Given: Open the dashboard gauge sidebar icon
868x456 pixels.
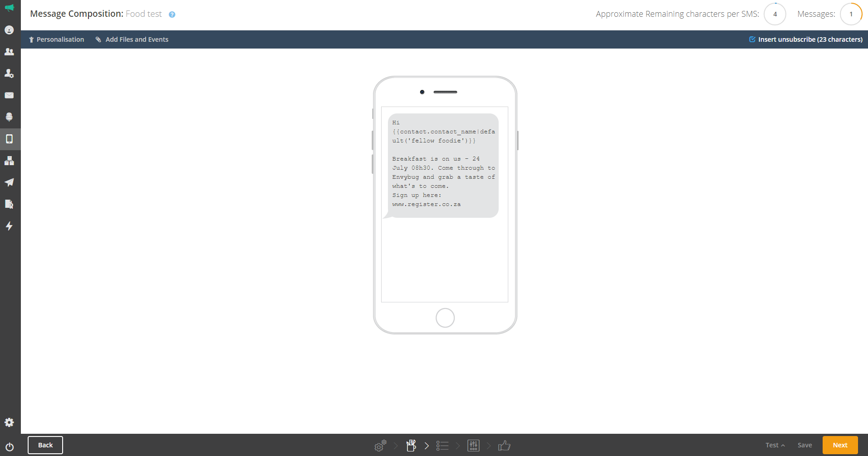Looking at the screenshot, I should coord(9,30).
